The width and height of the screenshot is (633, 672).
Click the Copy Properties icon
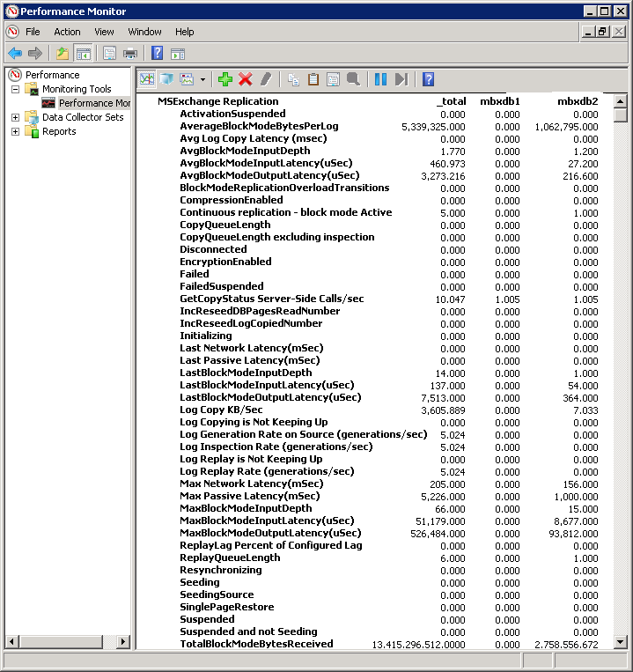293,79
